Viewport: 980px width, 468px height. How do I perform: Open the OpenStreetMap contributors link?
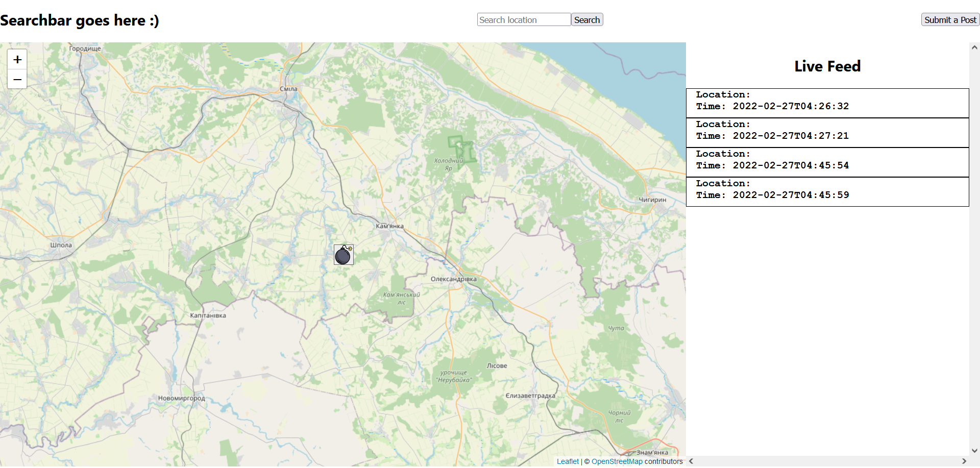point(617,461)
